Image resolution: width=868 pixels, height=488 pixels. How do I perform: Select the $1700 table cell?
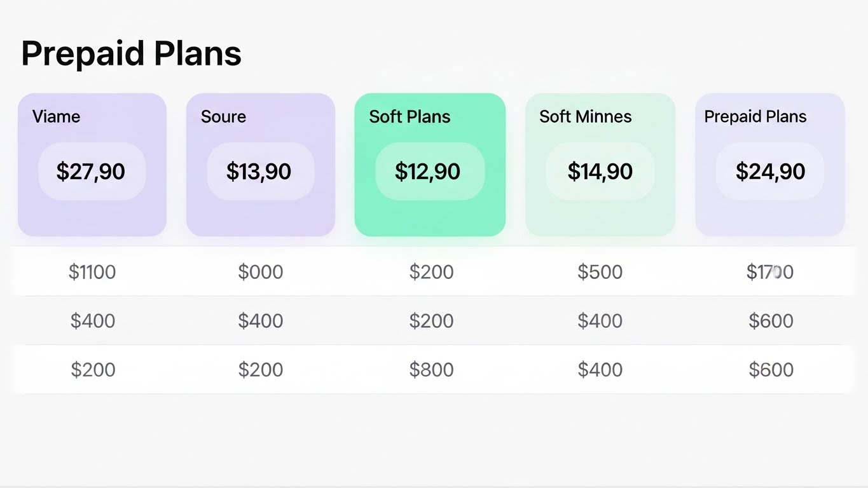(770, 272)
